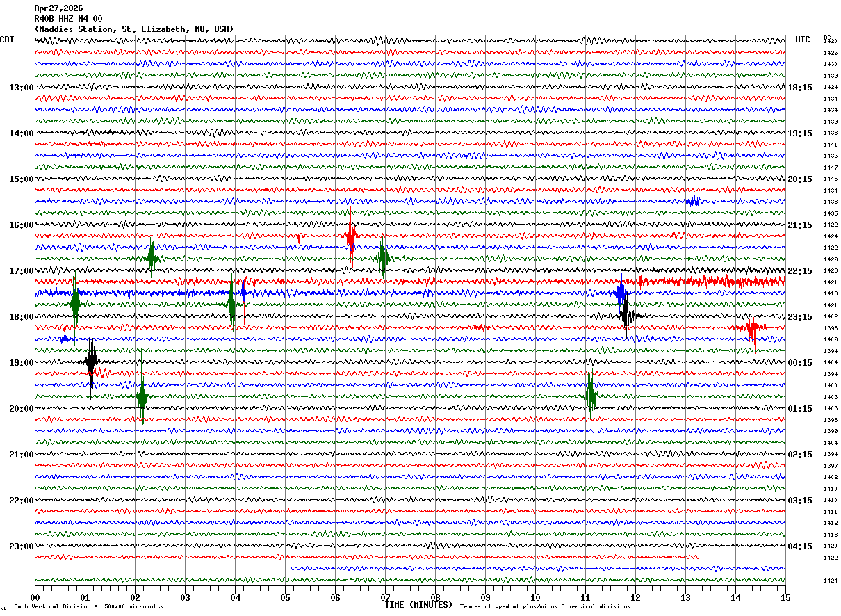Select the 23:00 CDT row label
This screenshot has width=841, height=616.
22,546
